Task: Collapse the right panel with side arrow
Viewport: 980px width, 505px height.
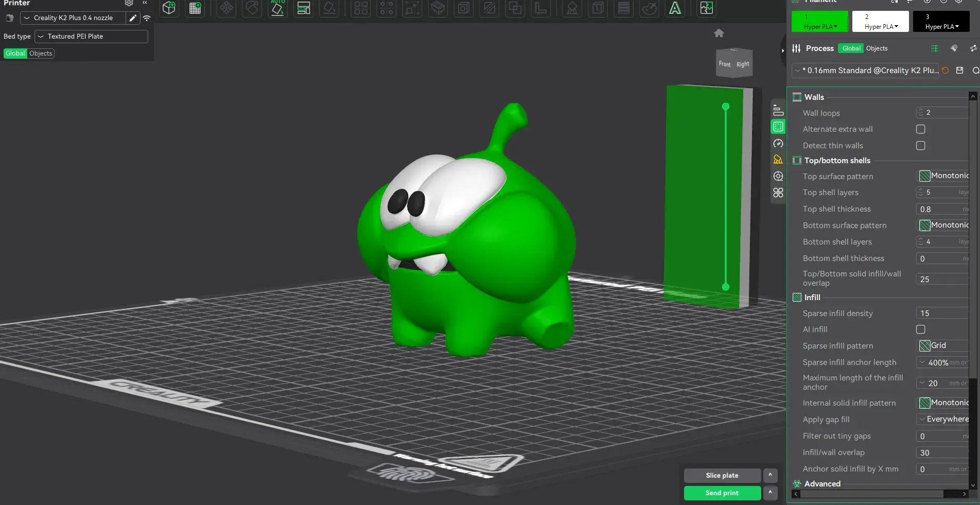Action: tap(783, 50)
